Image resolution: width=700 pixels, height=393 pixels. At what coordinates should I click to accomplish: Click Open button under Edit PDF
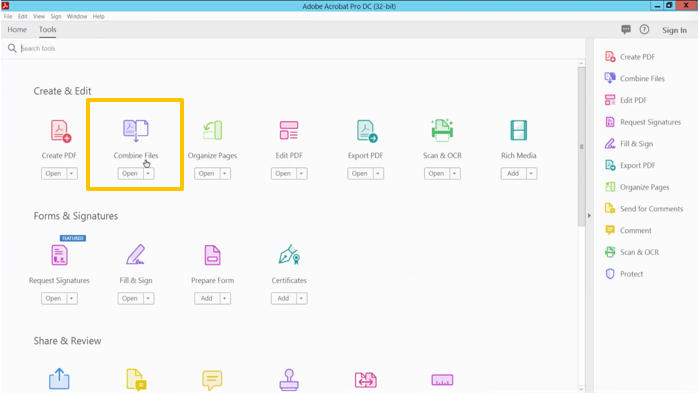(283, 173)
